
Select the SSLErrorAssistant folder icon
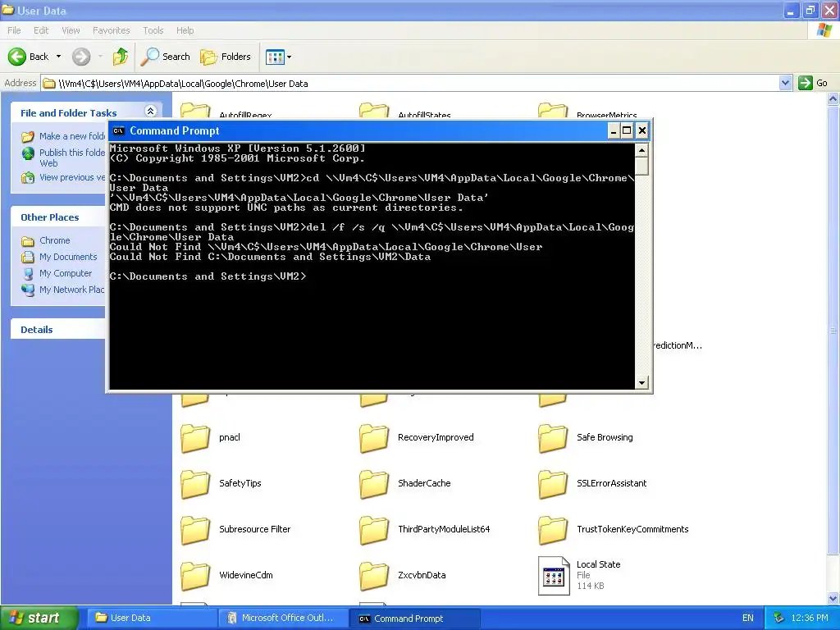(x=552, y=484)
